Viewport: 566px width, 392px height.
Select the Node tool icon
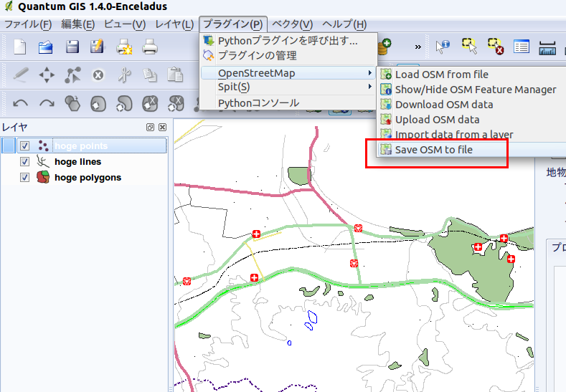click(x=72, y=75)
